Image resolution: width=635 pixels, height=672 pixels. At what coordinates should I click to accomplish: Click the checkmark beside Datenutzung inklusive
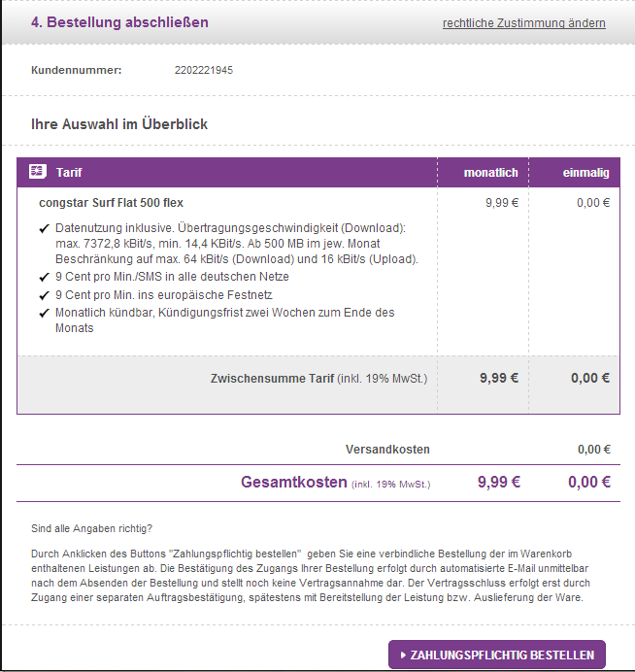coord(44,228)
